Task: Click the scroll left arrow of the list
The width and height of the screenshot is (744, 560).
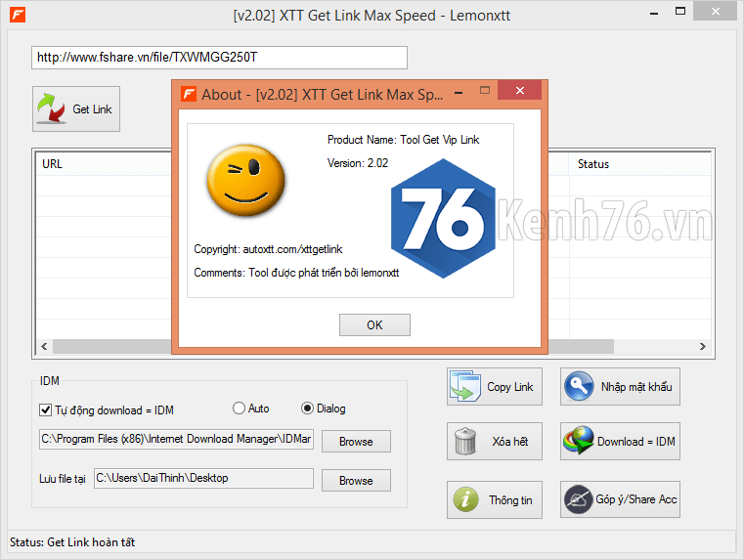Action: tap(44, 347)
